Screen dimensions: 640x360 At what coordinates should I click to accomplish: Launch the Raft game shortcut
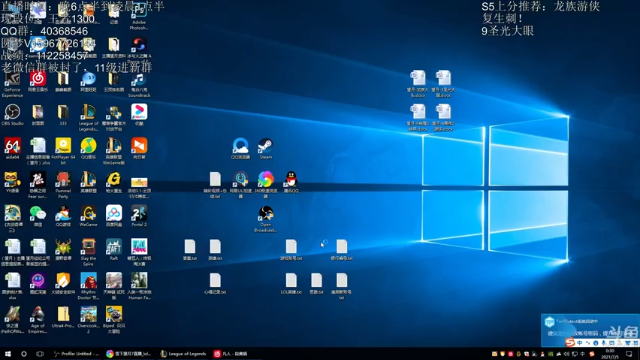point(113,250)
